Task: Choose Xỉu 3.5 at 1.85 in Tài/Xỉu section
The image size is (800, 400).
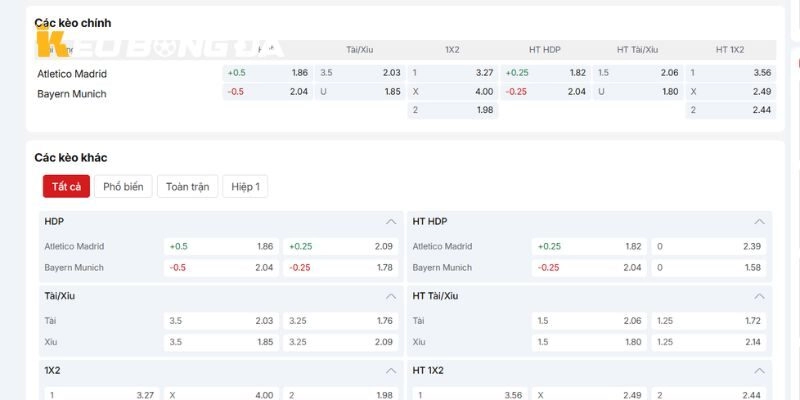Action: click(221, 342)
